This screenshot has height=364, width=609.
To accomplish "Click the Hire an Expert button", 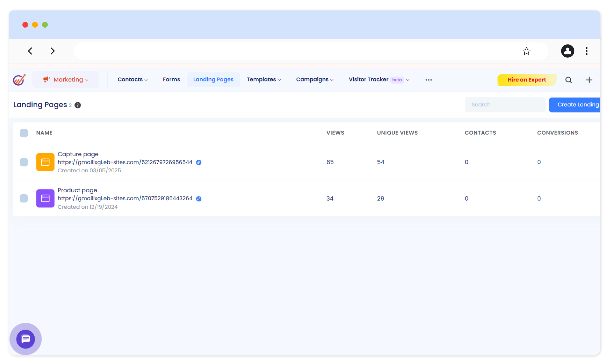I will click(527, 80).
